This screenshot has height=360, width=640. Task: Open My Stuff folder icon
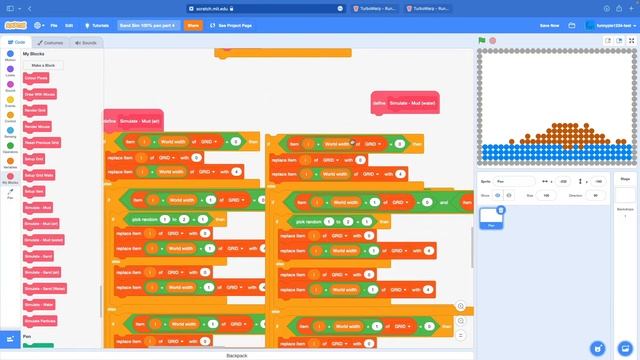572,25
